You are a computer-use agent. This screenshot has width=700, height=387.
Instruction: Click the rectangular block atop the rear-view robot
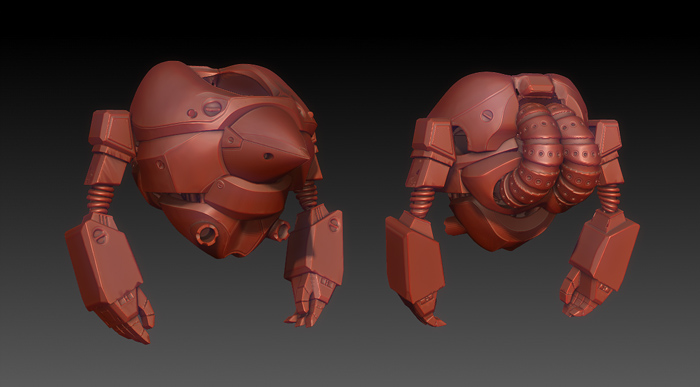pos(535,84)
